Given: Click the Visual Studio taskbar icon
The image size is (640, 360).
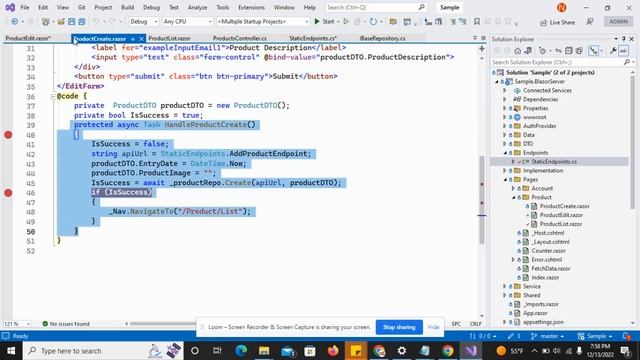Looking at the screenshot, I should tap(471, 351).
